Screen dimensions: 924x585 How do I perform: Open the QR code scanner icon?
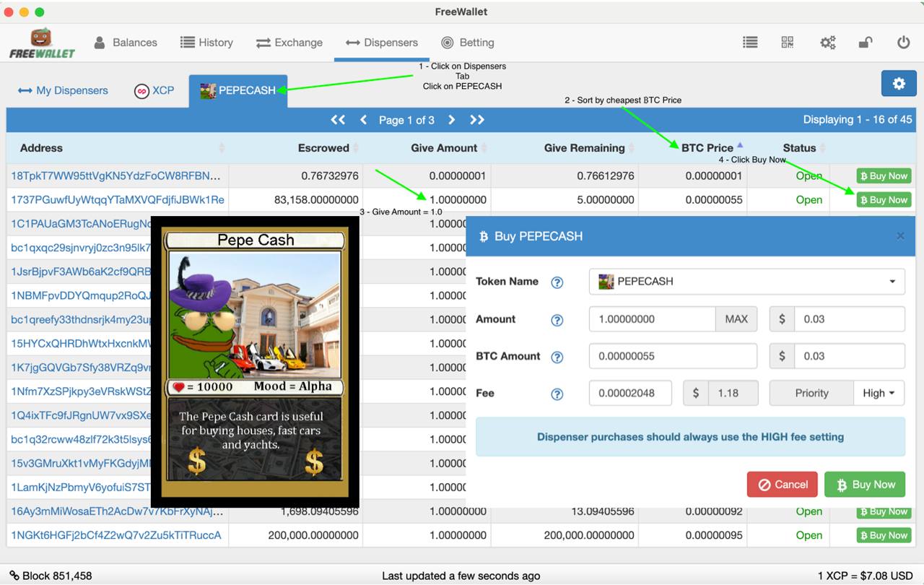788,43
